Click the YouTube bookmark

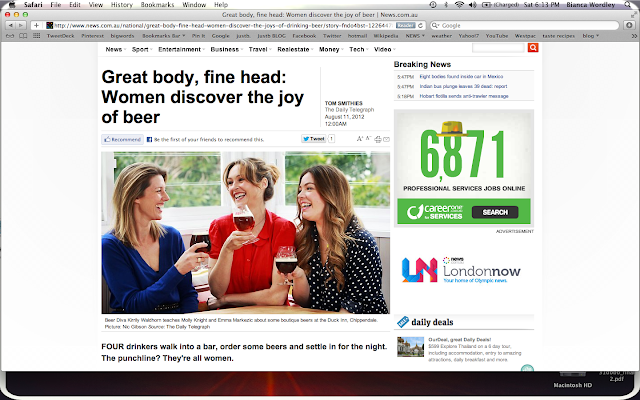point(497,36)
